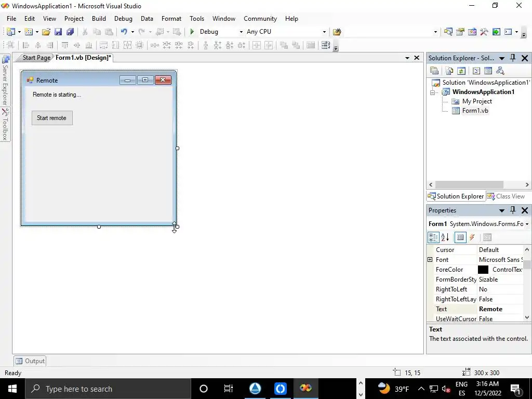Image resolution: width=532 pixels, height=399 pixels.
Task: Click Show All Files in Solution Explorer
Action: point(449,71)
